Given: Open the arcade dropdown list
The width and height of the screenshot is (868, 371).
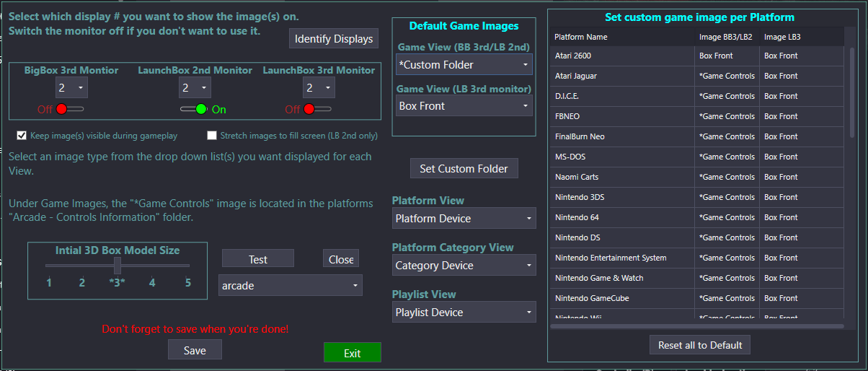Looking at the screenshot, I should (x=291, y=285).
